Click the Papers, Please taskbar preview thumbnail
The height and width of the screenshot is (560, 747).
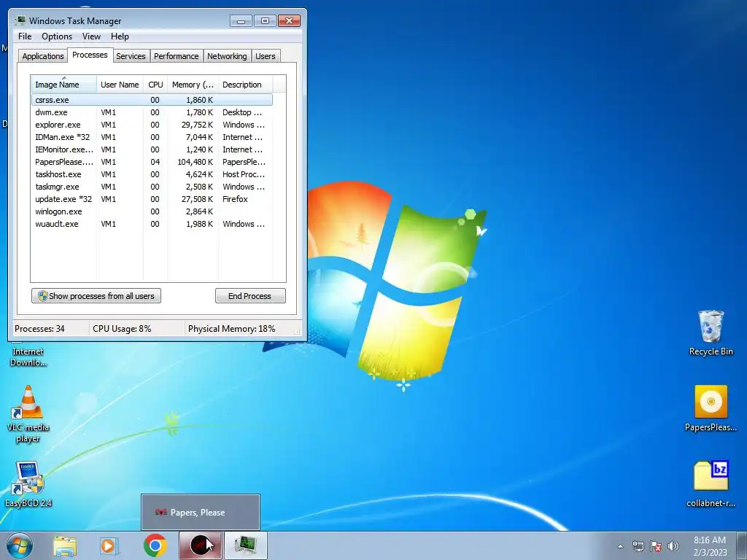(201, 513)
